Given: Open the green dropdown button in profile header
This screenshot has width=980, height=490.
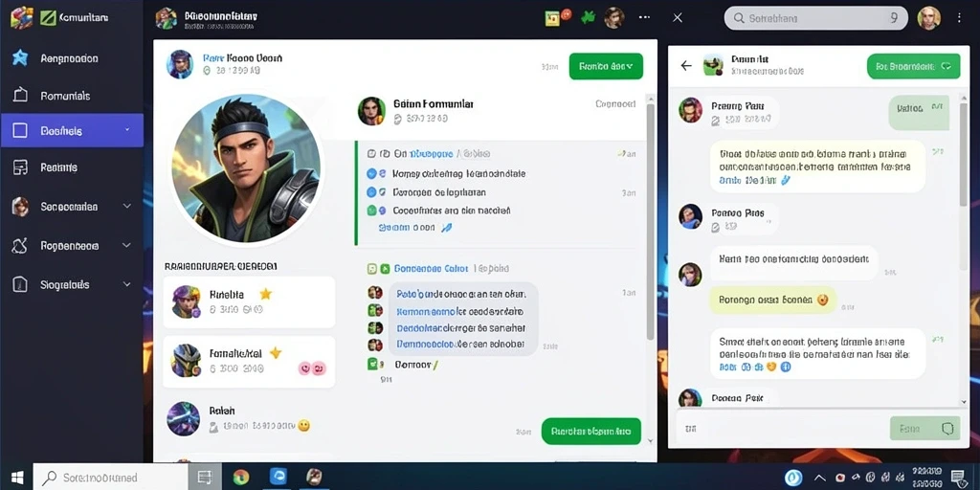Looking at the screenshot, I should [x=606, y=66].
